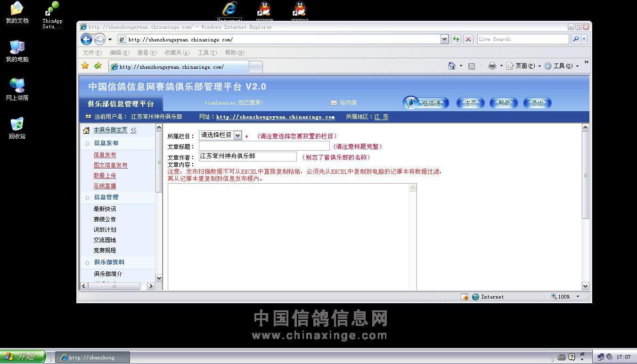The width and height of the screenshot is (637, 364).
Task: Open the 编辑(E) menu
Action: (x=119, y=53)
